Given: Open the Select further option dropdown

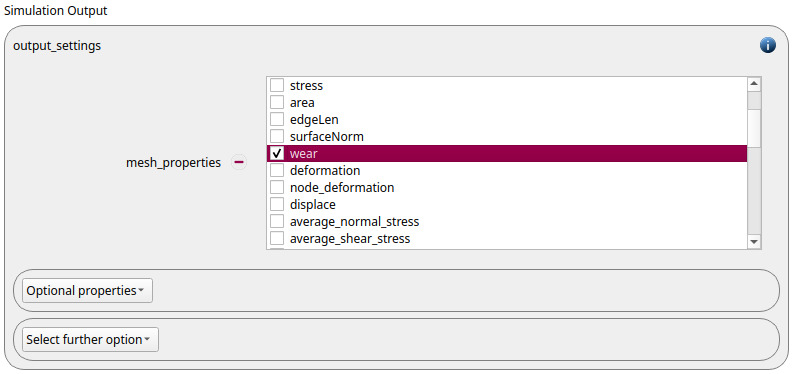Looking at the screenshot, I should [x=90, y=339].
